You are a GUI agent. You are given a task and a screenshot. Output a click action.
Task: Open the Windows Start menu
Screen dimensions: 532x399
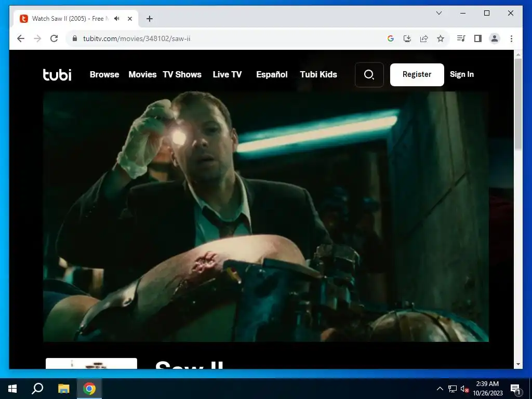click(12, 389)
